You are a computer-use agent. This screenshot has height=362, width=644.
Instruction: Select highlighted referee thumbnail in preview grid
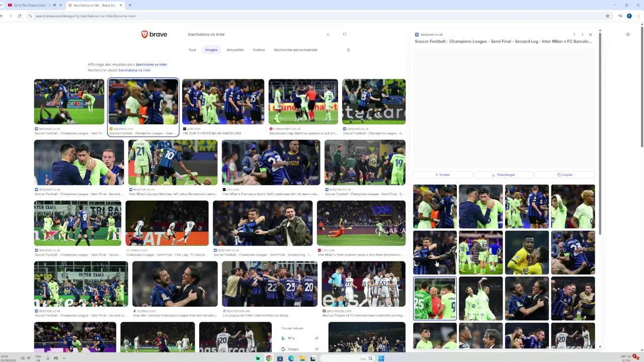coord(435,299)
